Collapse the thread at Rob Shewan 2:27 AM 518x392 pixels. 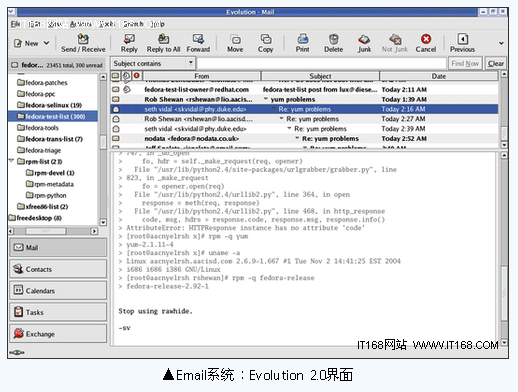pos(281,118)
